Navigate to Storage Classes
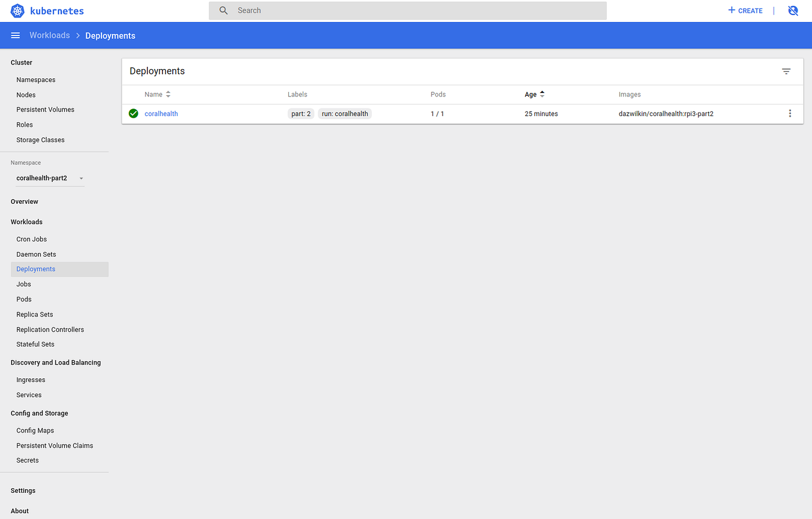 click(41, 140)
